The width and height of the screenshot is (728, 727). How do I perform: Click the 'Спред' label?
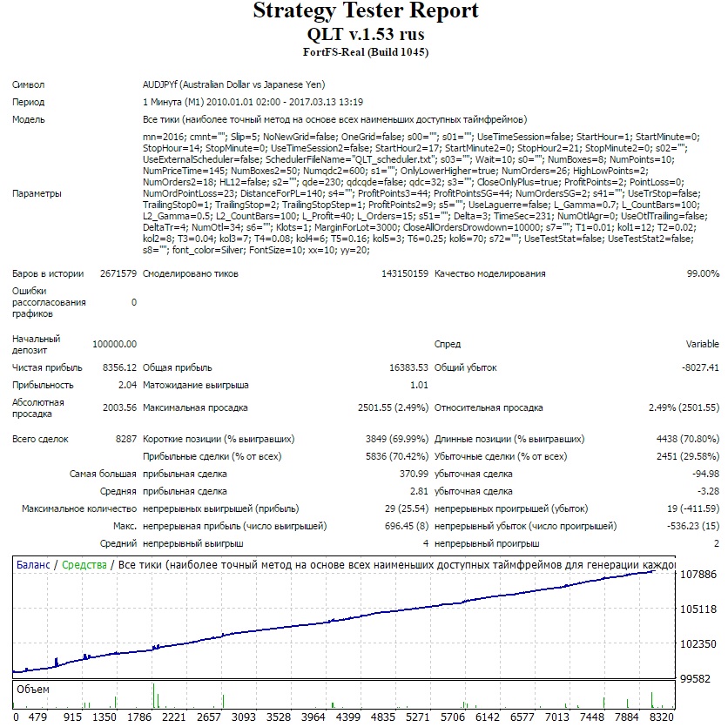447,344
